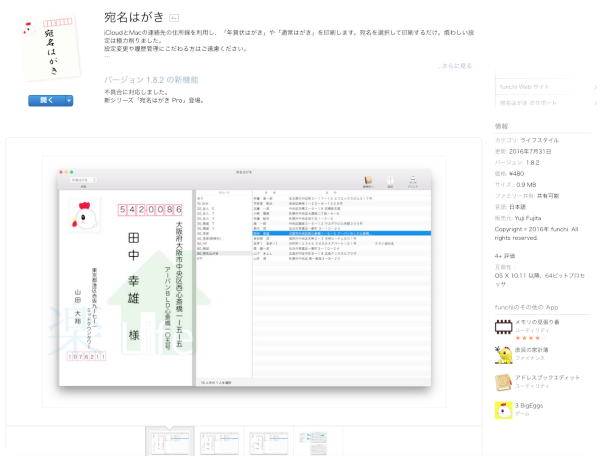Click the バージョン 1.8.2 の新機能 heading
Image resolution: width=600 pixels, height=456 pixels.
click(x=151, y=80)
